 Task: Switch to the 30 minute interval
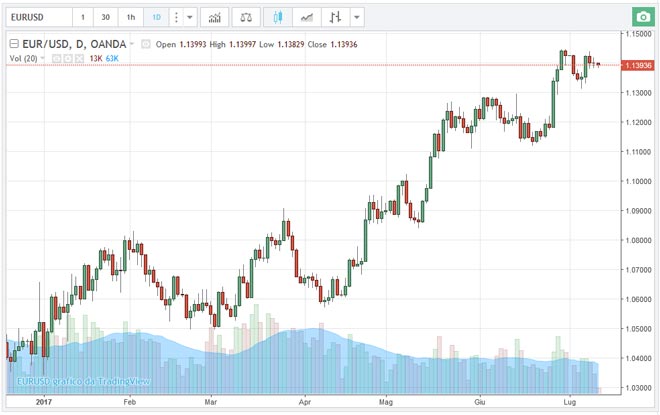tap(105, 18)
